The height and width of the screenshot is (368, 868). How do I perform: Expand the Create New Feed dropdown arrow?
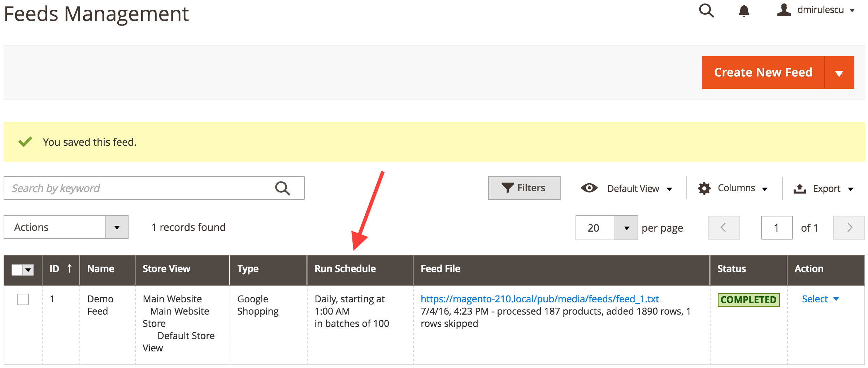click(839, 73)
